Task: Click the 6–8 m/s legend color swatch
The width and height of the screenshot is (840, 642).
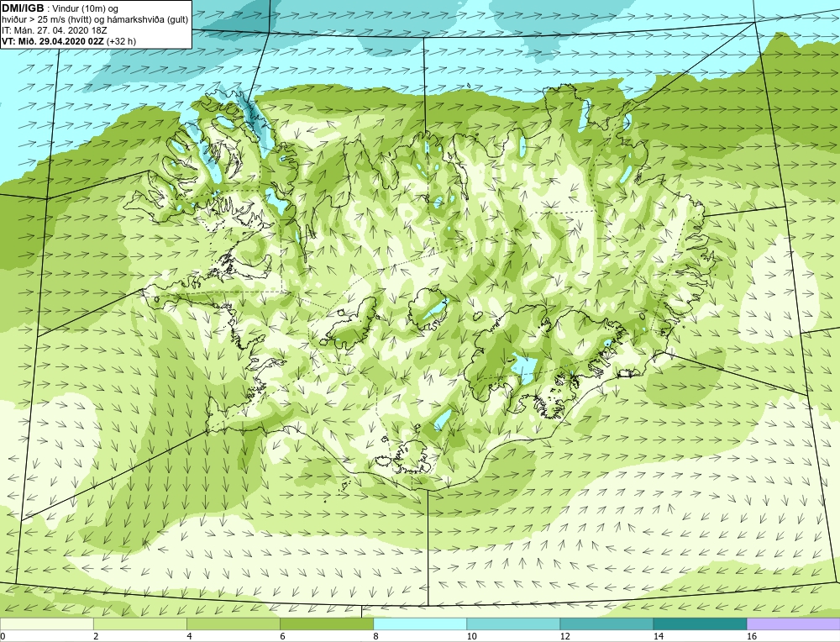Action: [x=327, y=624]
